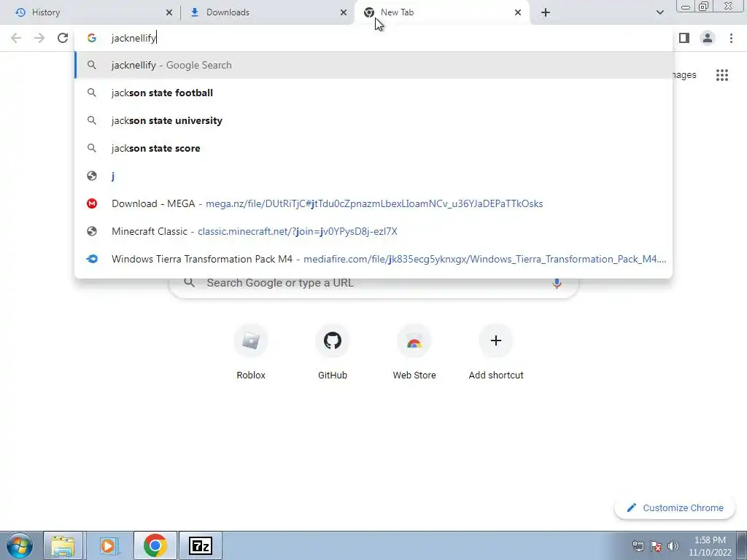Click the MEGA red favicon
This screenshot has height=560, width=747.
pyautogui.click(x=92, y=204)
